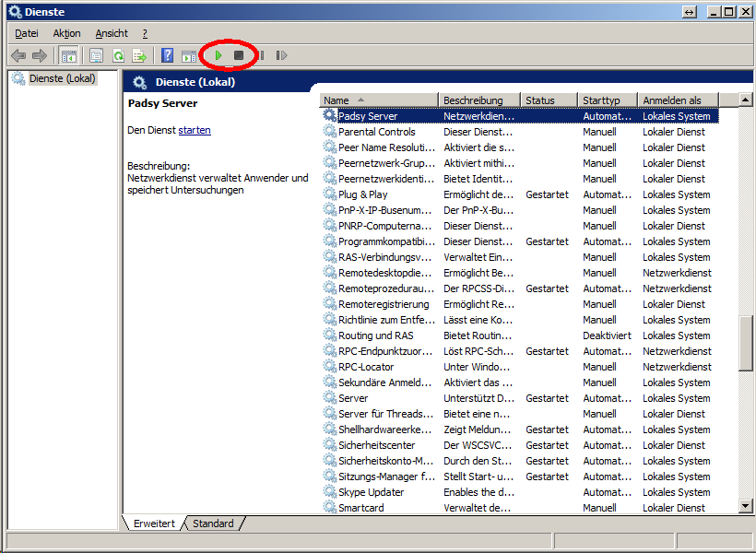756x553 pixels.
Task: Sort services by the Name column header
Action: click(x=378, y=100)
